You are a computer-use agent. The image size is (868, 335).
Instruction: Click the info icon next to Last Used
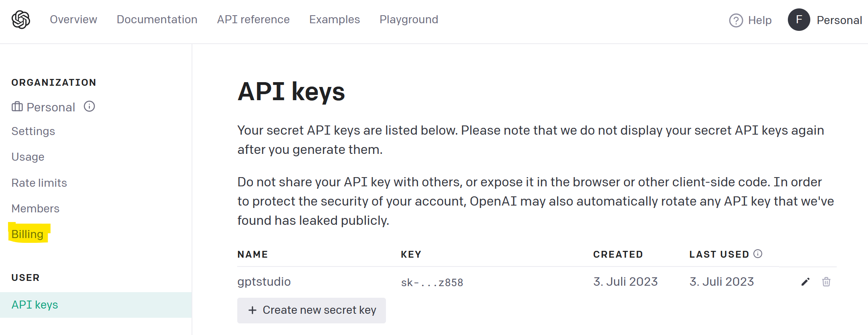[x=758, y=254]
